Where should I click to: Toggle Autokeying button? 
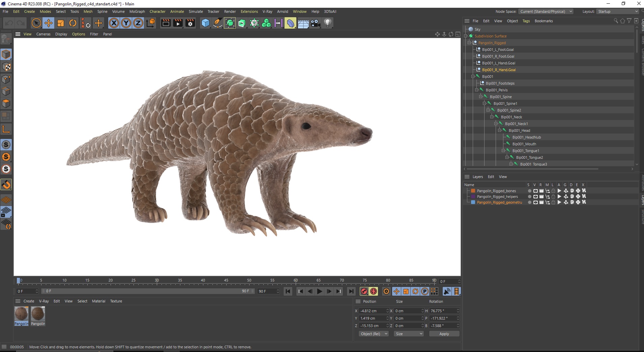374,291
